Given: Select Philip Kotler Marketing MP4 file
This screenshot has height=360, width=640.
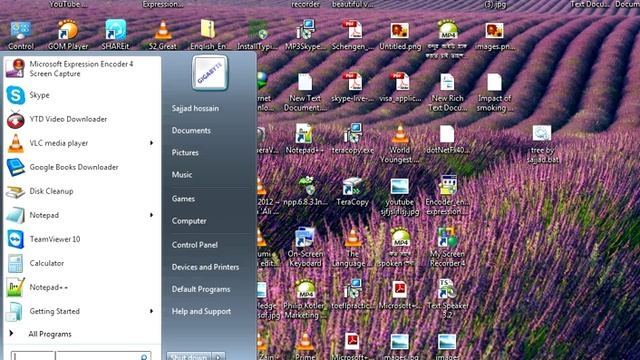Looking at the screenshot, I should [304, 300].
